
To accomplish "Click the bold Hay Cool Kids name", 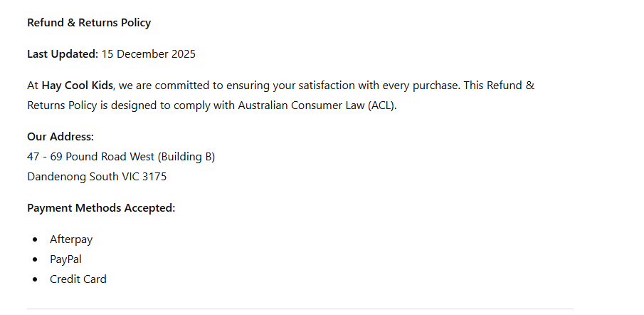I will pos(78,86).
